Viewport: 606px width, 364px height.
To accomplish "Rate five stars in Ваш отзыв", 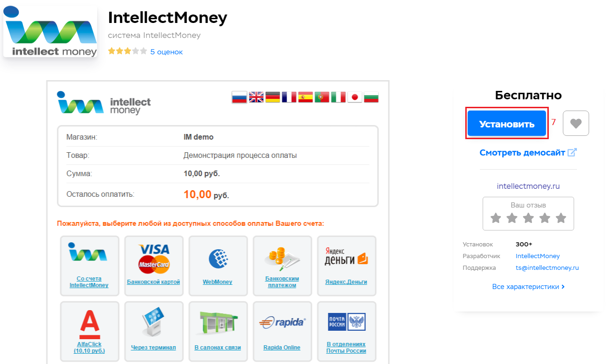I will [x=561, y=218].
